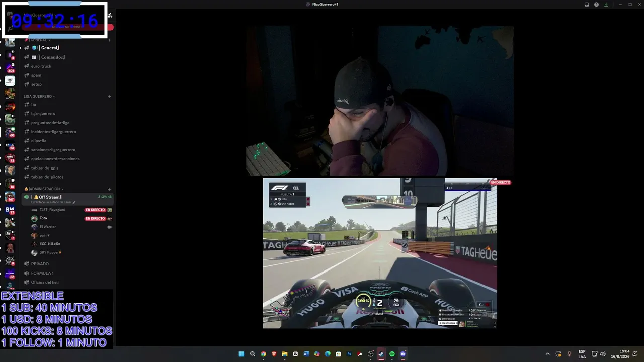This screenshot has height=362, width=644.
Task: Open the euro-truck channel
Action: coord(68,66)
